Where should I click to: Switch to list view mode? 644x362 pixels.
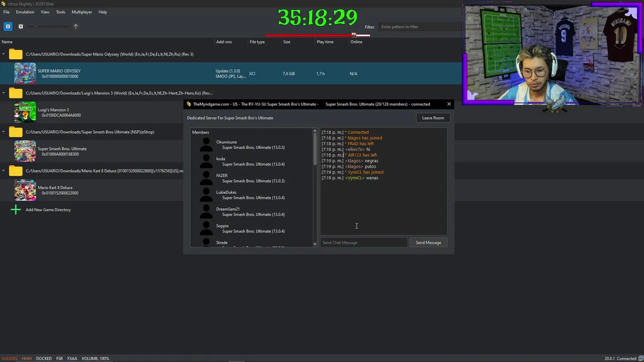click(x=21, y=26)
